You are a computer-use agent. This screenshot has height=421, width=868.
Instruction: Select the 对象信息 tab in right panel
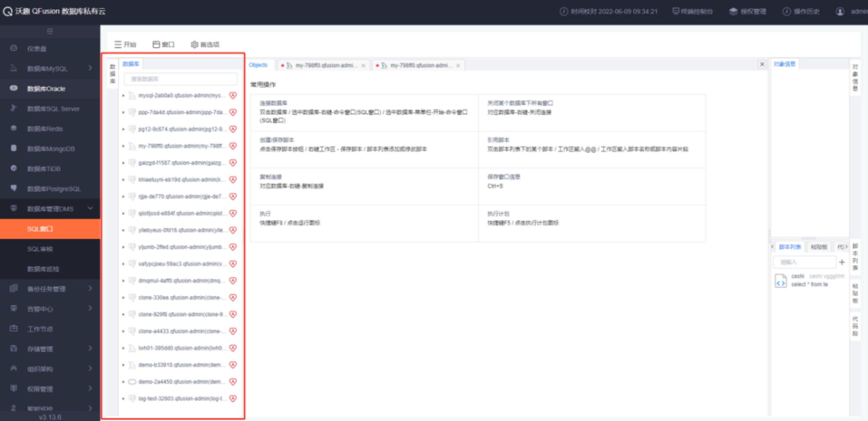point(784,64)
